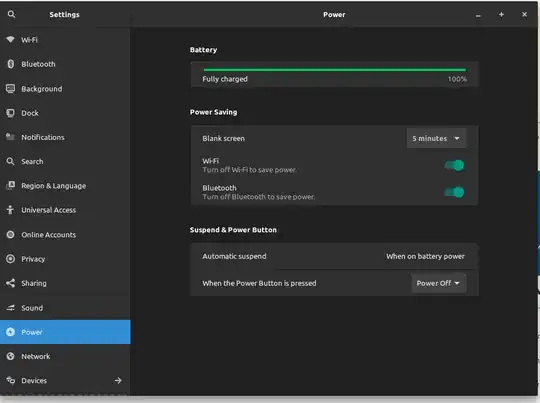Go to Dock settings
This screenshot has height=403, width=540.
tap(65, 113)
